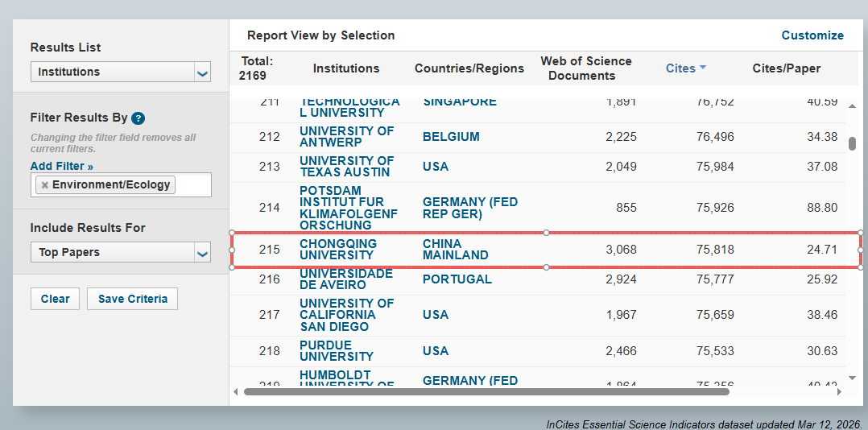Open the Top Papers dropdown
This screenshot has width=868, height=430.
click(121, 252)
